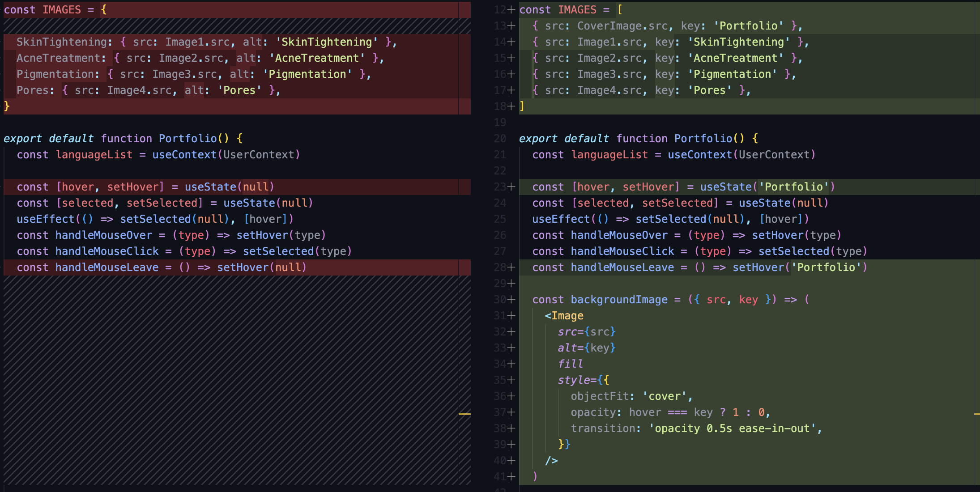
Task: Click useContext on line 21 of modified pane
Action: pos(699,155)
